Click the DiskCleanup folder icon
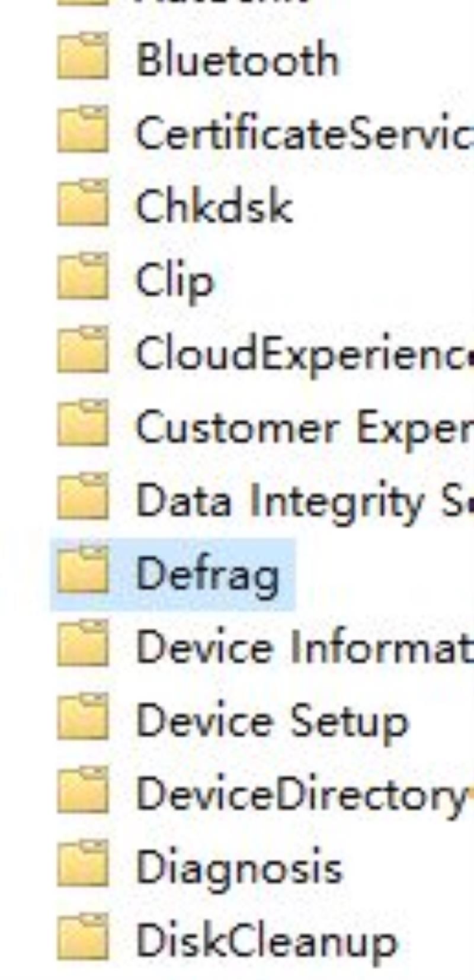Screen dimensions: 474x980 click(83, 938)
